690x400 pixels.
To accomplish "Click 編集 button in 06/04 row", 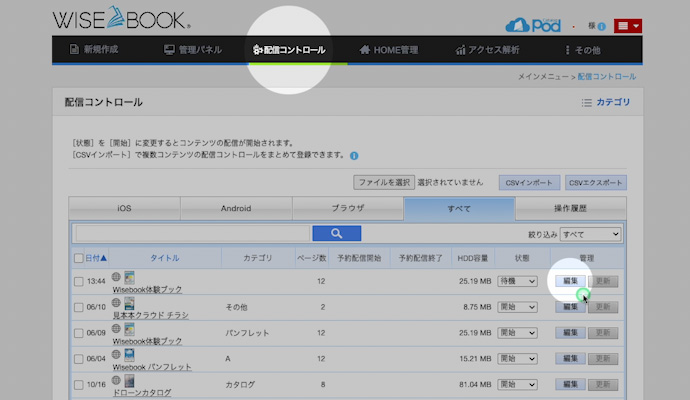I will pyautogui.click(x=570, y=359).
